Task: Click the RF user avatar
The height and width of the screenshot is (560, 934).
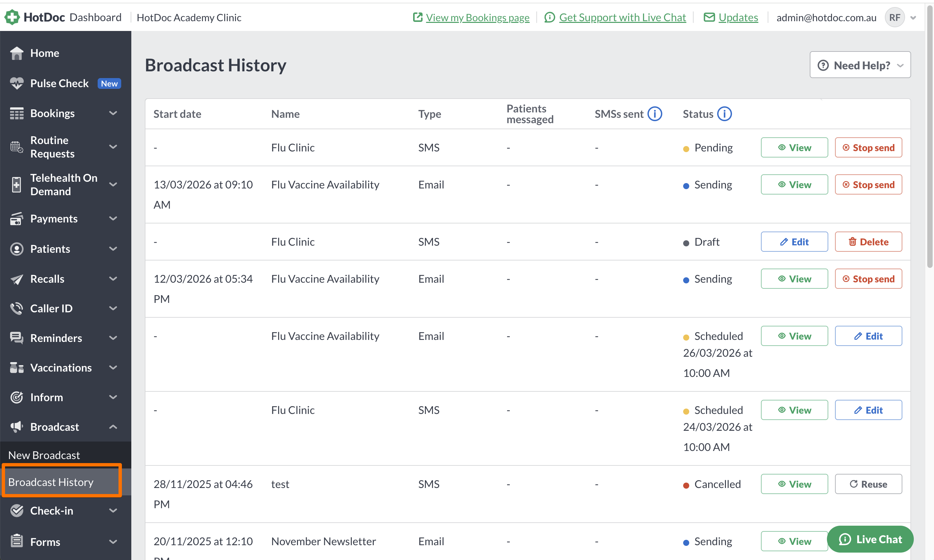Action: click(x=895, y=17)
